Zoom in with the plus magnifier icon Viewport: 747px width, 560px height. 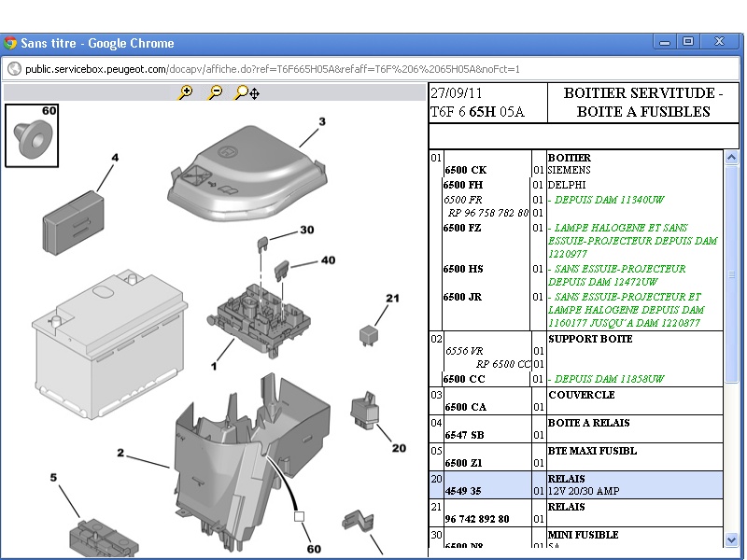(x=185, y=91)
